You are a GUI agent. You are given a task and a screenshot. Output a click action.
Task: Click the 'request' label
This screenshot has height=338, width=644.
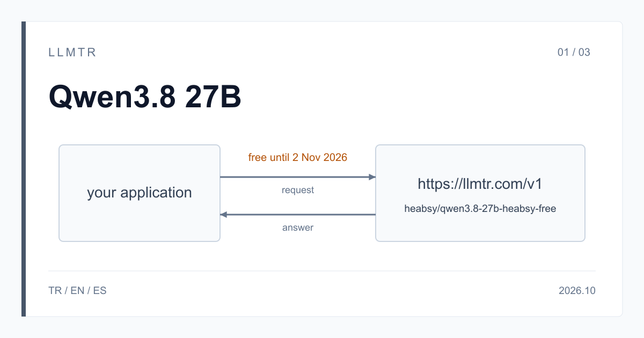298,190
